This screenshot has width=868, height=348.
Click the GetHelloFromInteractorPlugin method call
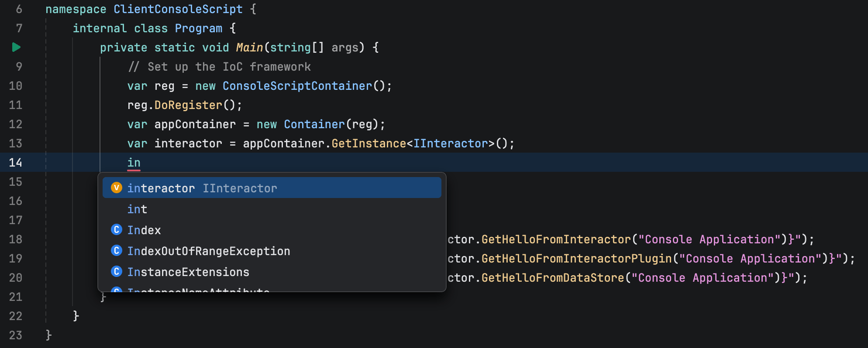[x=576, y=259]
